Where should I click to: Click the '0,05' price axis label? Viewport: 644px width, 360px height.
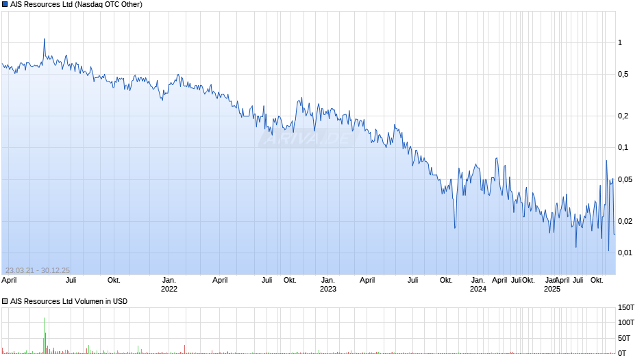tap(625, 179)
